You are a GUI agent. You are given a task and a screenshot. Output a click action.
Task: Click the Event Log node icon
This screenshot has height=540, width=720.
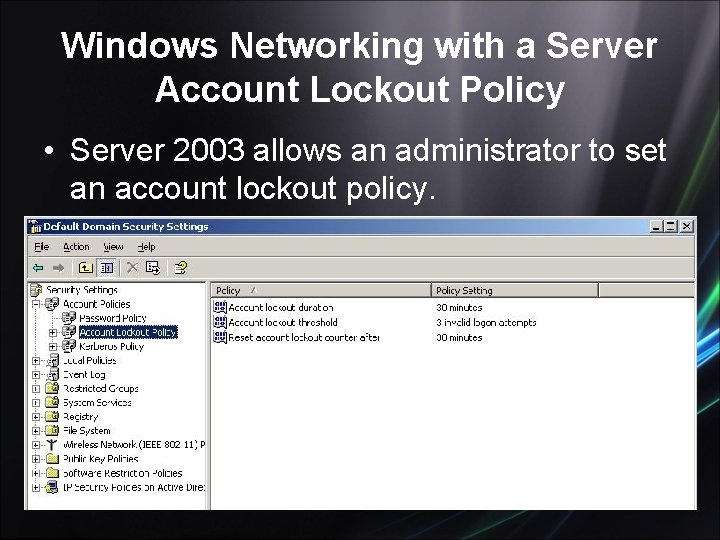click(53, 374)
